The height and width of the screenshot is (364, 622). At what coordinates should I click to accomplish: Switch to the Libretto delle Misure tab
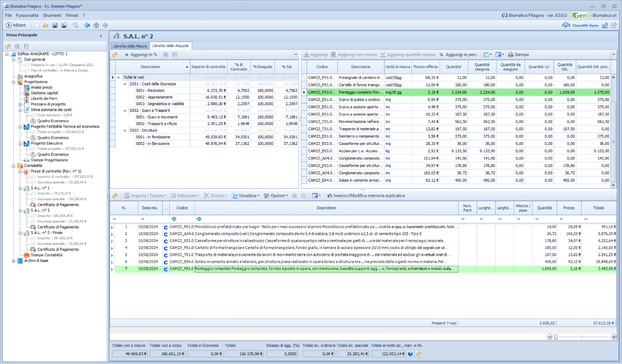pos(130,46)
